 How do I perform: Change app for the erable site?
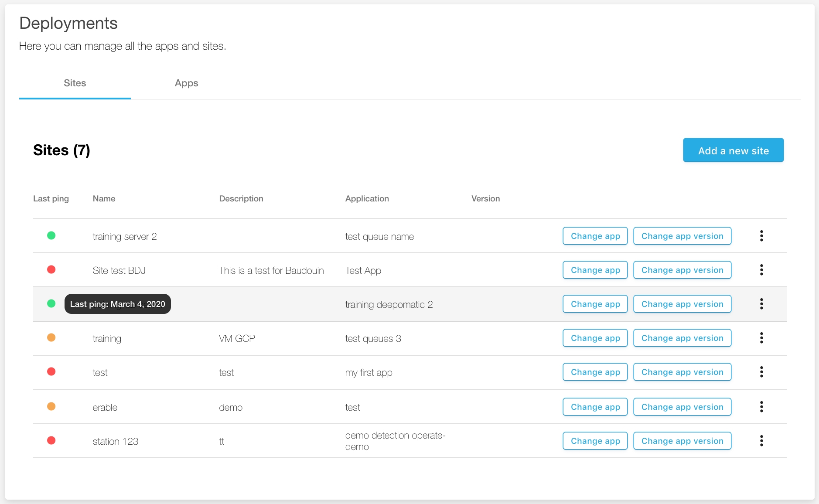[595, 407]
